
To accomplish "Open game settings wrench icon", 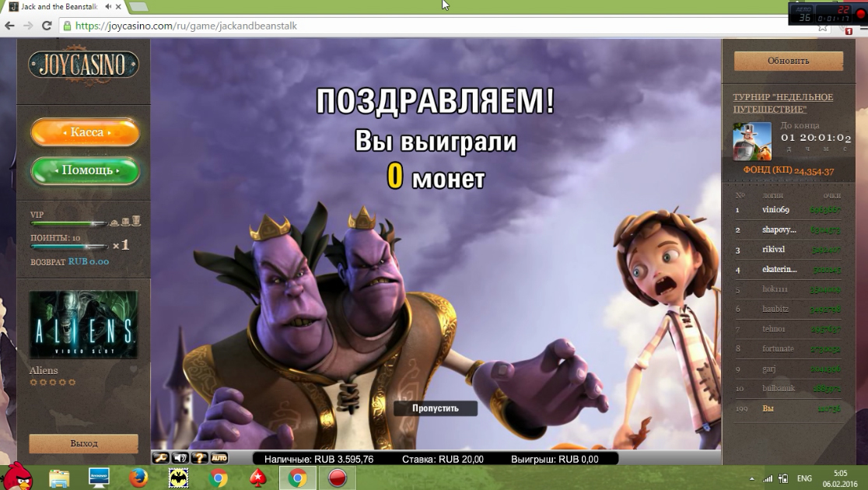I will 160,458.
